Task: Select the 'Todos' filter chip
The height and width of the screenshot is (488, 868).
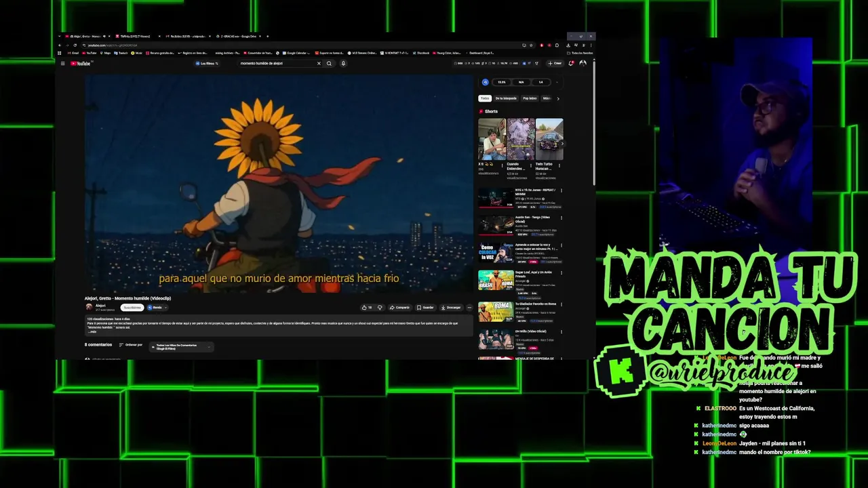Action: tap(485, 98)
